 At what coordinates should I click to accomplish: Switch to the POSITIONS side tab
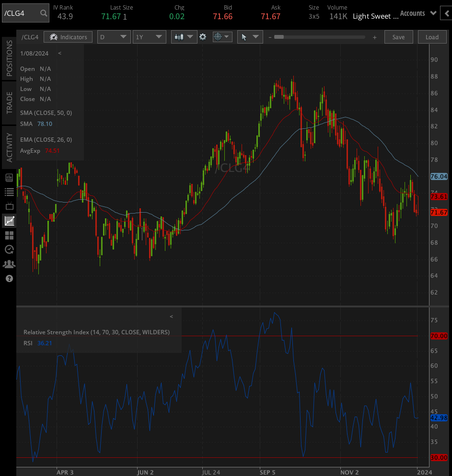point(9,58)
